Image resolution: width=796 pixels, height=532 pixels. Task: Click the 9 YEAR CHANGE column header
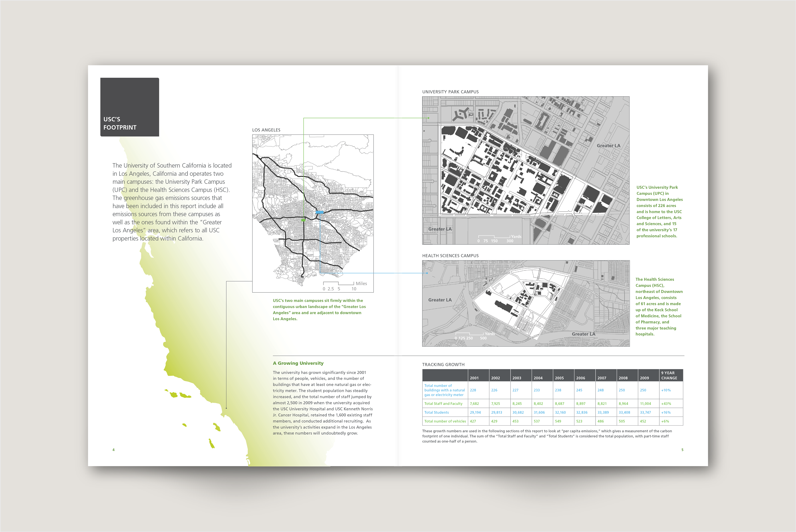[x=669, y=375]
